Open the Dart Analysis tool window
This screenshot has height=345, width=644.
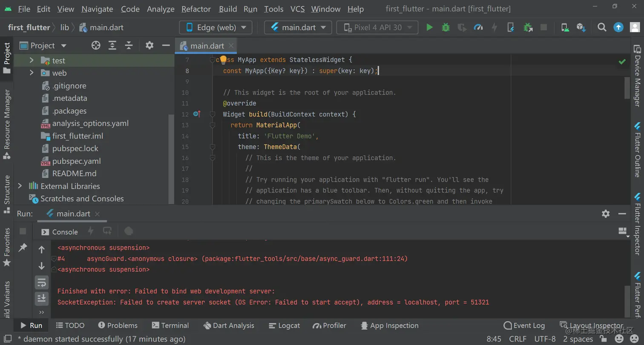(x=229, y=325)
